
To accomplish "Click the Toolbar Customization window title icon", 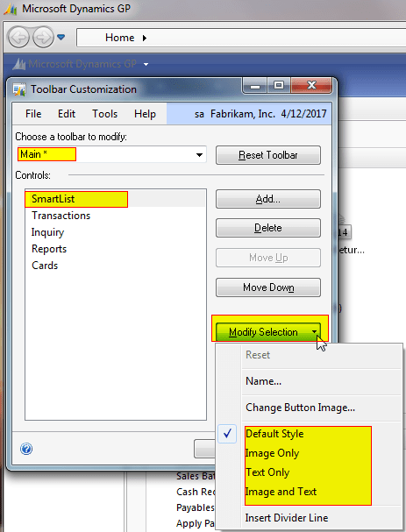I will pos(19,90).
